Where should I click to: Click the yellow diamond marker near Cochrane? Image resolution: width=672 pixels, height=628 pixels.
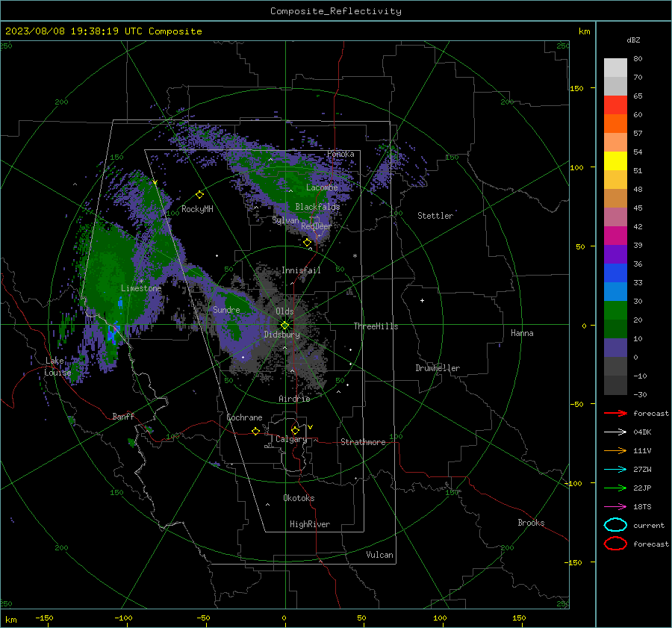[x=255, y=431]
